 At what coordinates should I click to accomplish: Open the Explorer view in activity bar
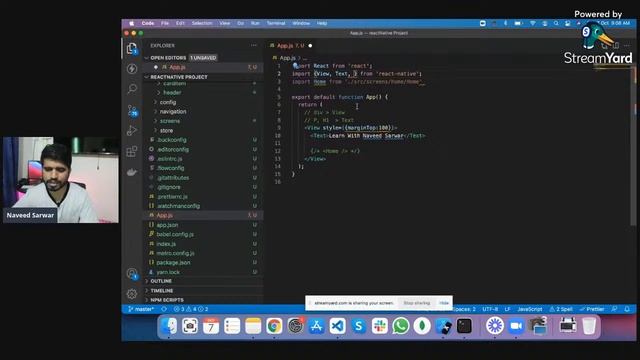[x=131, y=49]
